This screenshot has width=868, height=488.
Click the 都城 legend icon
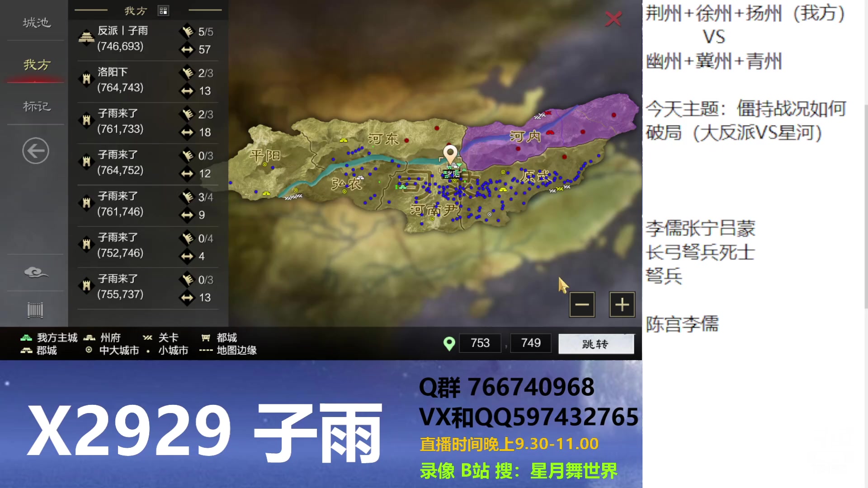[206, 338]
